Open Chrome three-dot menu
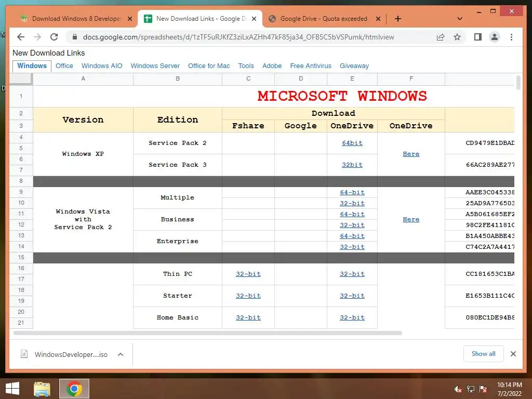This screenshot has width=532, height=399. coord(511,37)
